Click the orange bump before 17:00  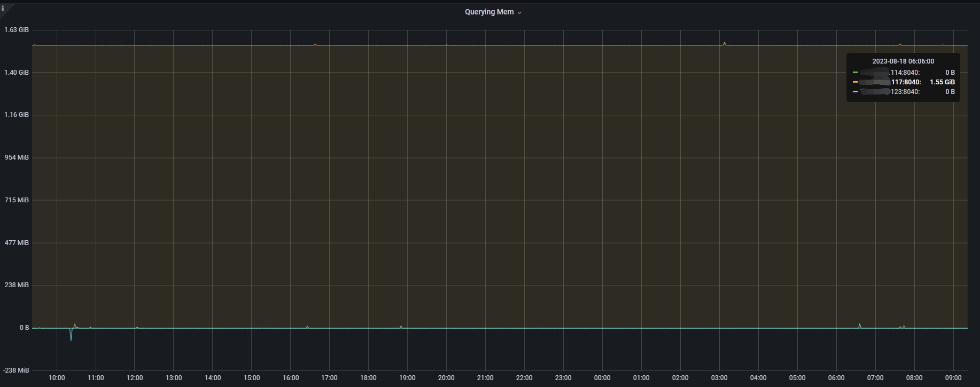click(x=315, y=44)
